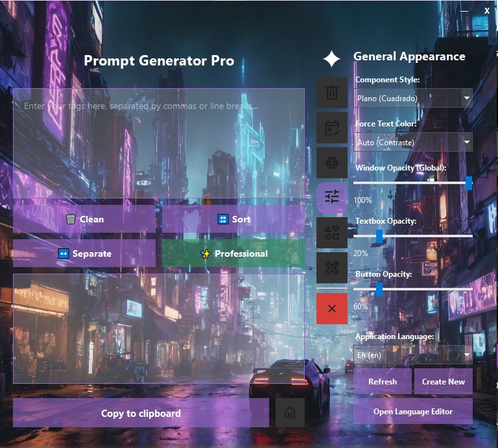Open the Language Editor

pos(413,412)
